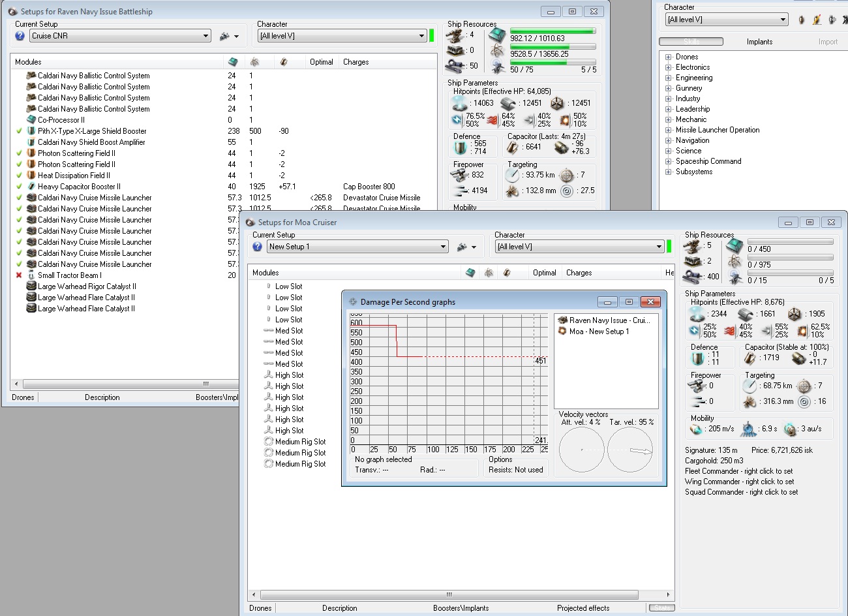
Task: Click powergrid column icon in Moa modules list
Action: coord(489,273)
